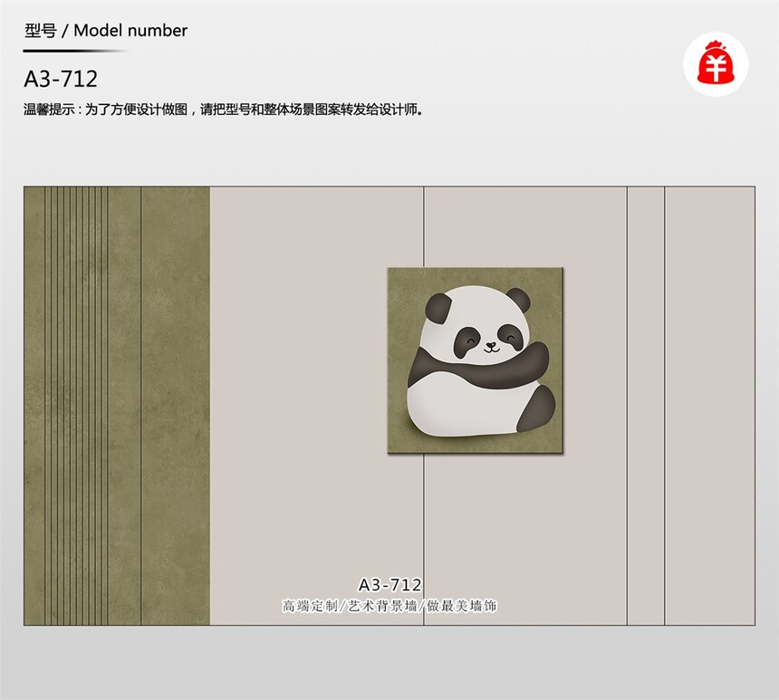The image size is (779, 700).
Task: Click the panda's left black ear
Action: [438, 308]
